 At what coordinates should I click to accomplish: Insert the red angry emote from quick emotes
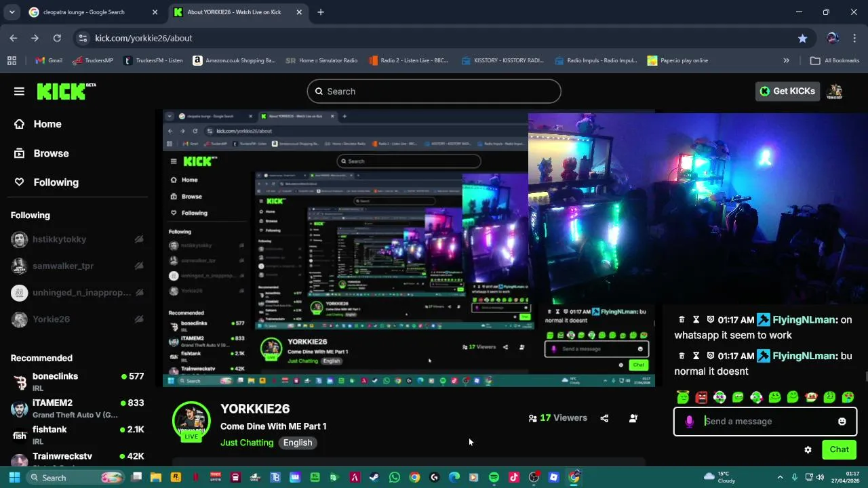tap(701, 397)
